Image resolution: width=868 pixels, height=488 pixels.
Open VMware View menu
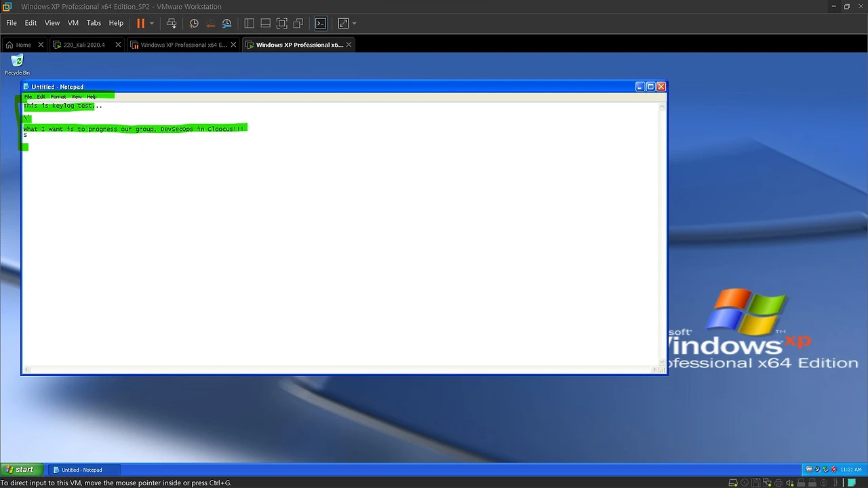[52, 23]
